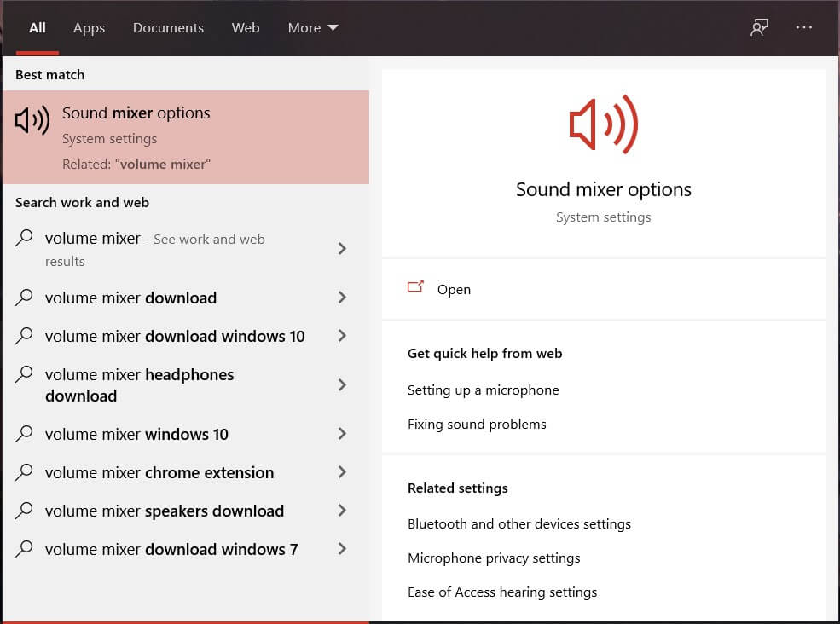The image size is (840, 624).
Task: Expand arrow for 'volume mixer chrome extension'
Action: pyautogui.click(x=342, y=472)
